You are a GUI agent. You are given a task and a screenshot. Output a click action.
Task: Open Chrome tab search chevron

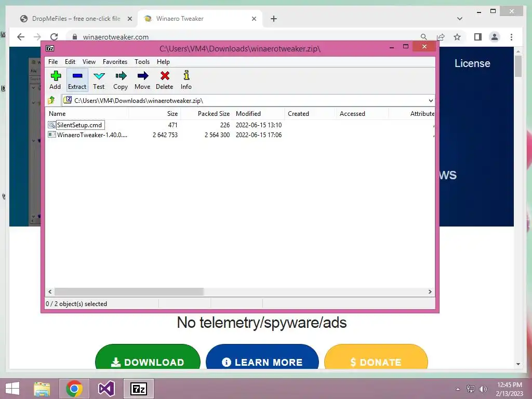click(460, 19)
